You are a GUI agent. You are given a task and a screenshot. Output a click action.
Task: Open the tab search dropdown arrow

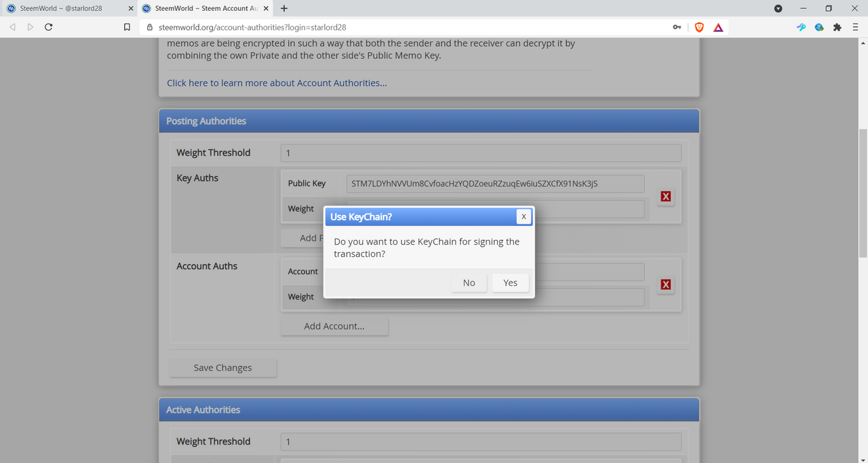click(778, 9)
